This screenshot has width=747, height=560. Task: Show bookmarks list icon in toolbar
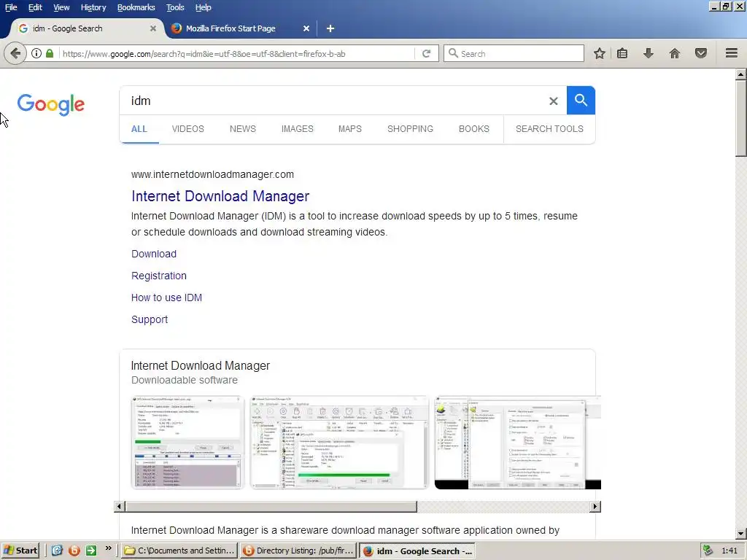tap(622, 53)
